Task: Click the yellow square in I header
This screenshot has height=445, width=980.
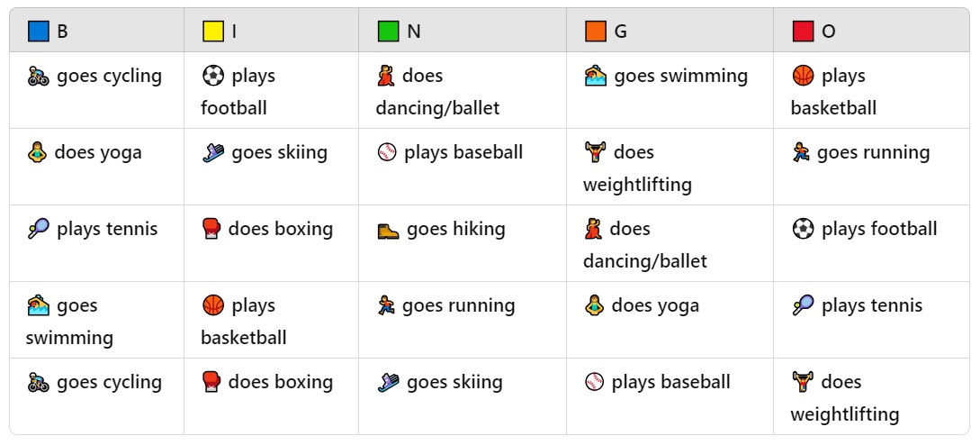Action: [x=212, y=32]
